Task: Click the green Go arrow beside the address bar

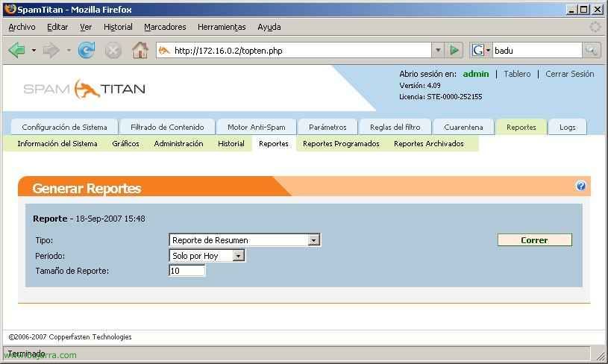Action: (x=454, y=51)
